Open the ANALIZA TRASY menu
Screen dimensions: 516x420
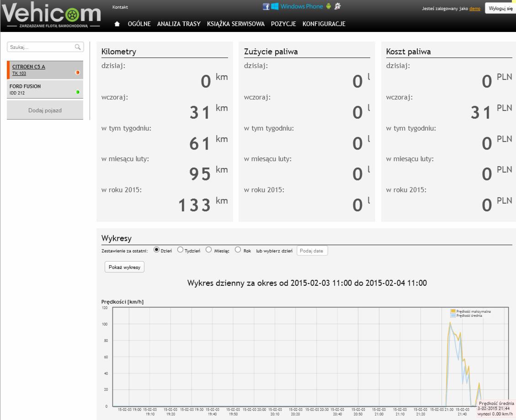click(x=179, y=24)
